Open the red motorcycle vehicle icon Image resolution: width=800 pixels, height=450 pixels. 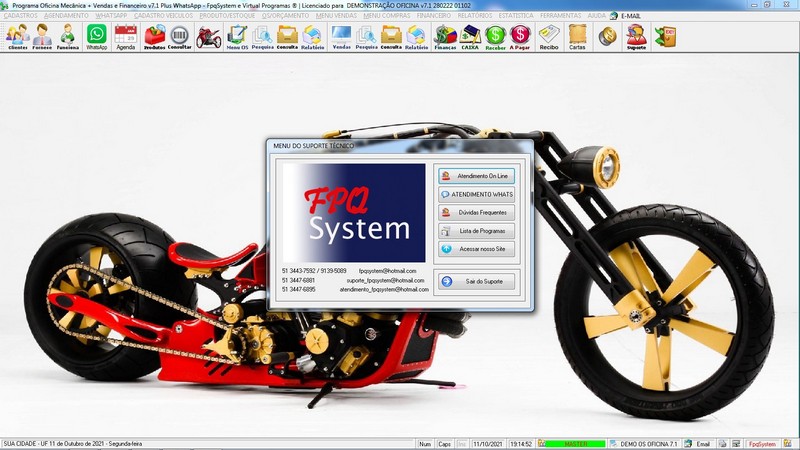coord(209,37)
